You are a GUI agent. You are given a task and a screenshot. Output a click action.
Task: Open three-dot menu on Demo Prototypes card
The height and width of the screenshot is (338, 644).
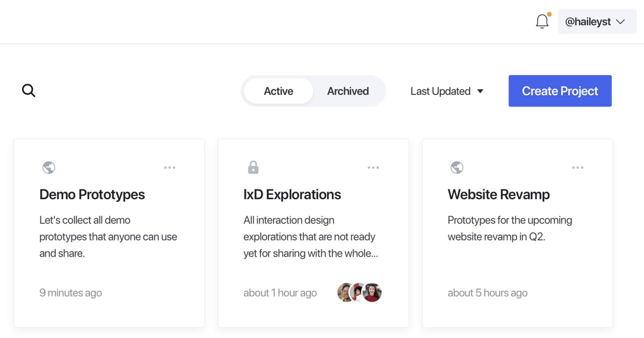pos(170,168)
